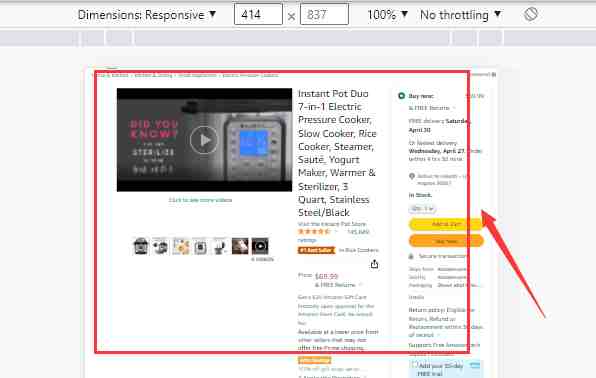Image resolution: width=596 pixels, height=378 pixels.
Task: Open the Dimensions: Responsive dropdown
Action: coord(147,15)
